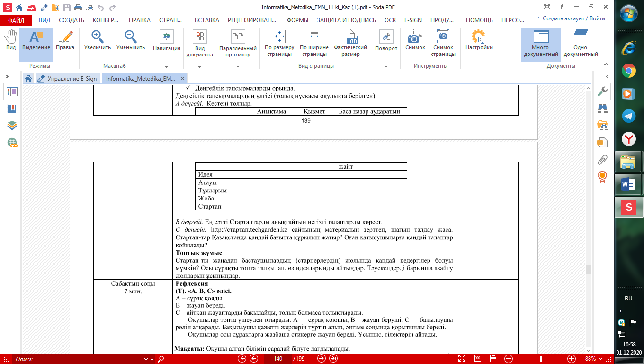Take a screenshot with Снимок camera tool
Image resolution: width=644 pixels, height=364 pixels.
click(x=415, y=40)
